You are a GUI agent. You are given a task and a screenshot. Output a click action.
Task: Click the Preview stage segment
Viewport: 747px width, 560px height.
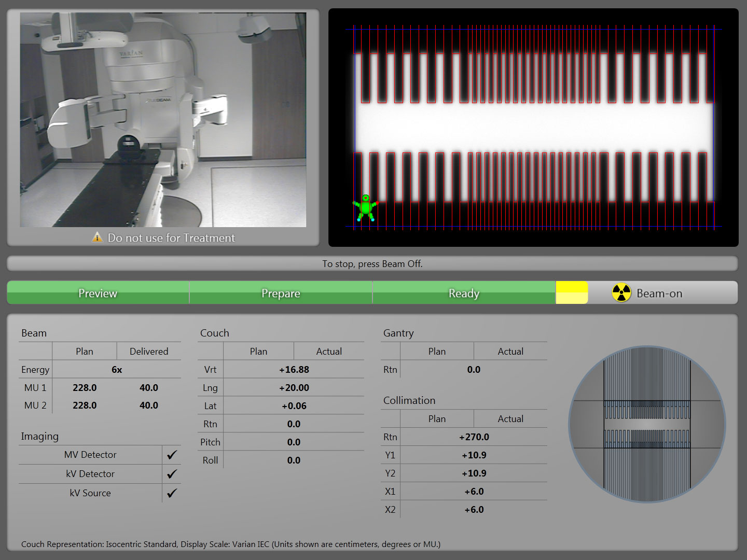pyautogui.click(x=98, y=293)
